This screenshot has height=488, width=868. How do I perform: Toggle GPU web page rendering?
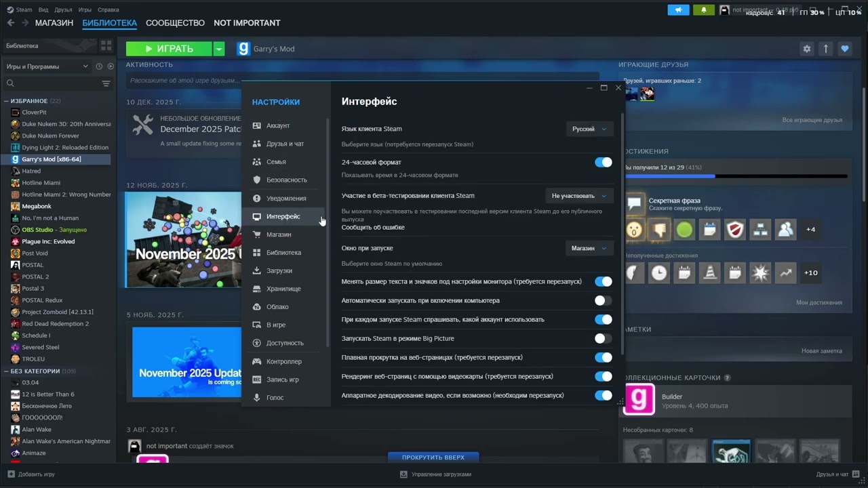(603, 376)
